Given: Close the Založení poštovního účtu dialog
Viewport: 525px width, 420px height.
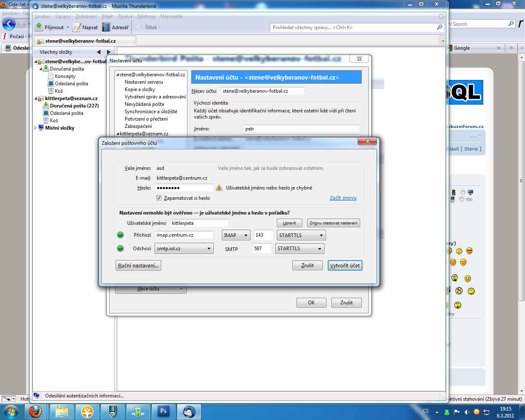Looking at the screenshot, I should click(367, 141).
